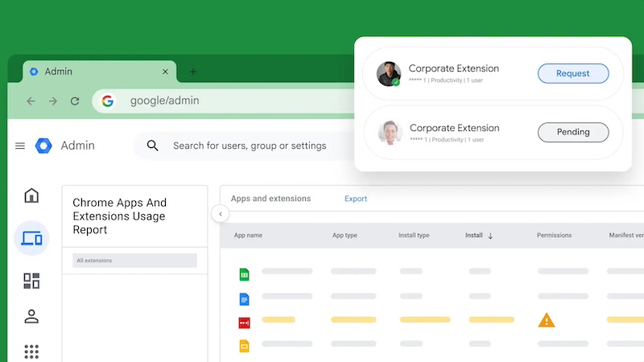Open a new browser tab with plus icon
This screenshot has height=362, width=644.
tap(193, 72)
